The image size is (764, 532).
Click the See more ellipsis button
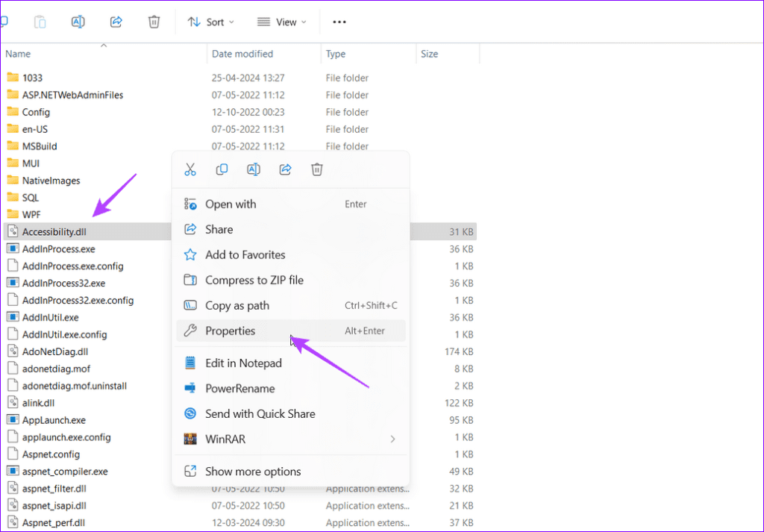click(339, 22)
